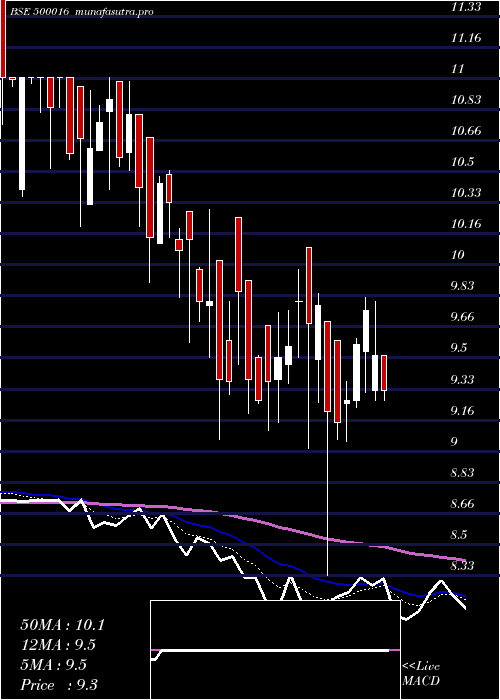The image size is (500, 700).
Task: Click the 12MA : 9.5 readout
Action: point(58,645)
